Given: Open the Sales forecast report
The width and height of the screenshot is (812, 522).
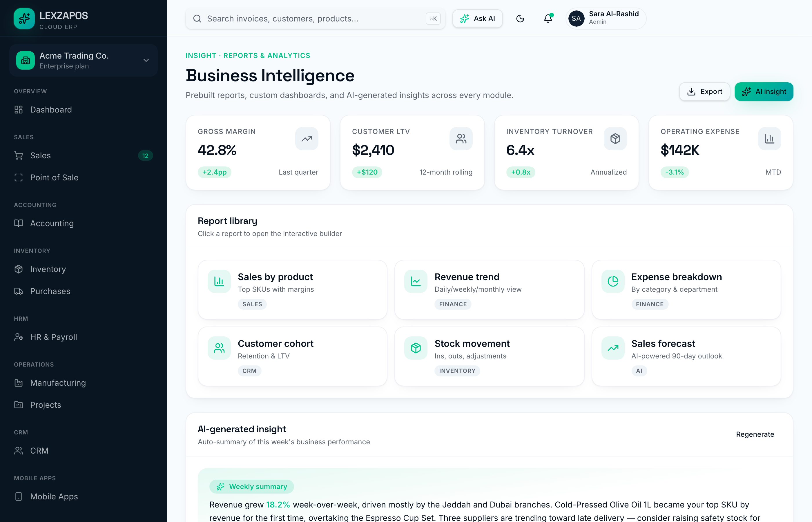Looking at the screenshot, I should click(686, 356).
